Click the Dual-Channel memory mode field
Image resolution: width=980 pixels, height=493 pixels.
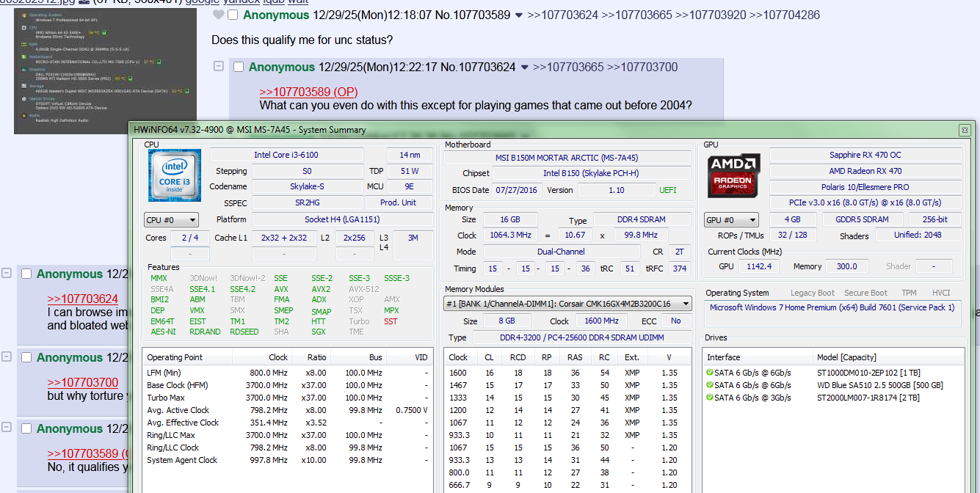tap(562, 251)
